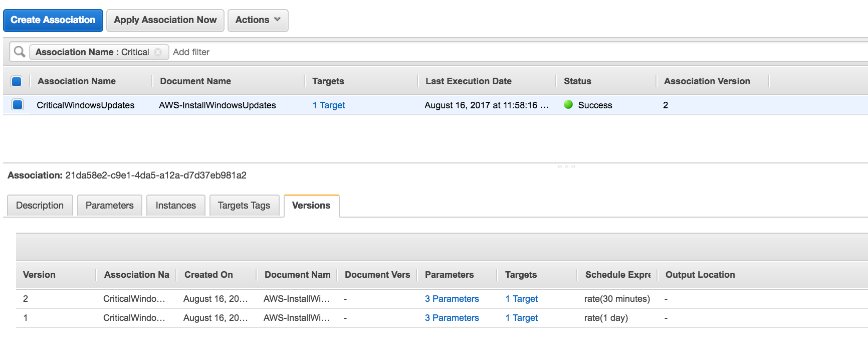The height and width of the screenshot is (359, 868).
Task: Click the panel resize handle dots
Action: 566,166
